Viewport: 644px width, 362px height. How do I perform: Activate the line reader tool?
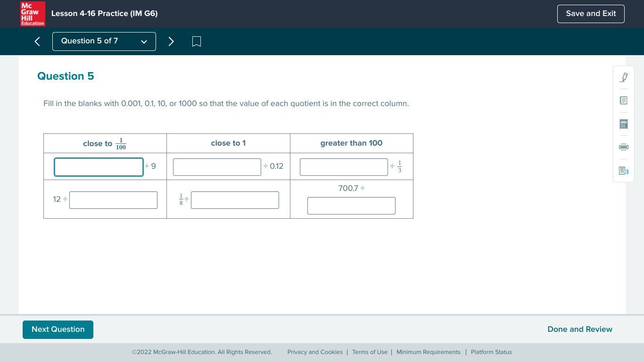[623, 147]
